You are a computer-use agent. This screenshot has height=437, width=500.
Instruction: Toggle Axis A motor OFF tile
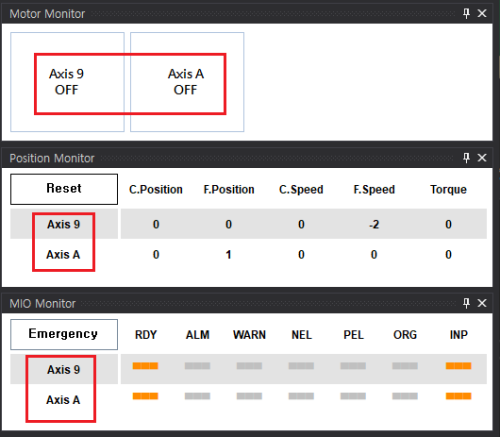[x=187, y=82]
